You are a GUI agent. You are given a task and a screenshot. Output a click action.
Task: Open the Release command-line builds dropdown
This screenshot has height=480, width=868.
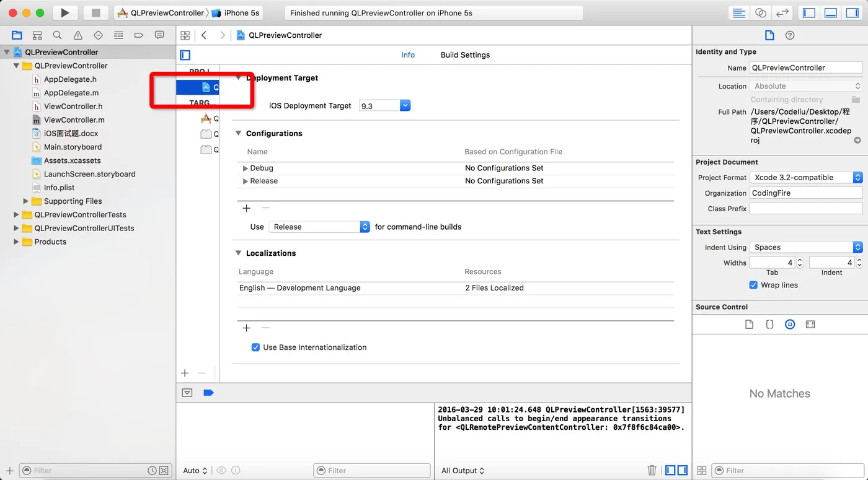pyautogui.click(x=319, y=227)
